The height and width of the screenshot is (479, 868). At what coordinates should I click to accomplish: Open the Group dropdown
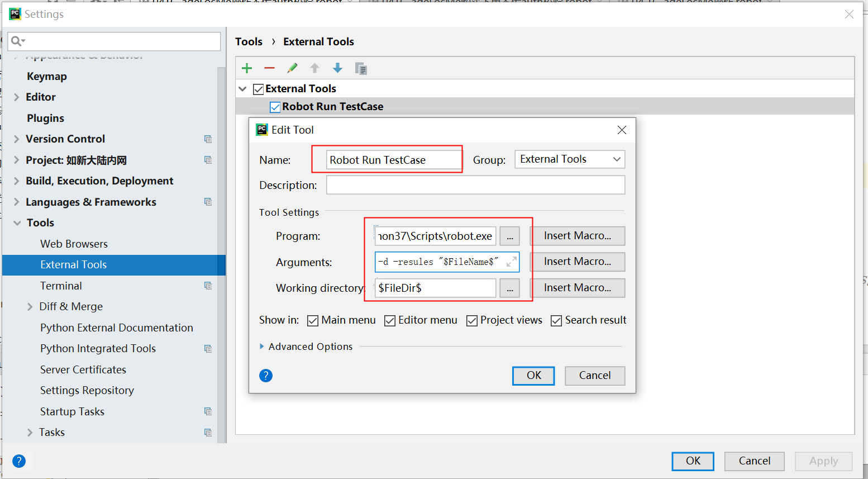coord(570,159)
